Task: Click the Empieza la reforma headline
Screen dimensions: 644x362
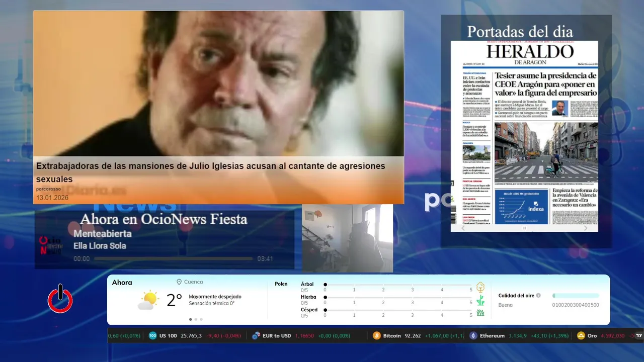Action: coord(575,198)
